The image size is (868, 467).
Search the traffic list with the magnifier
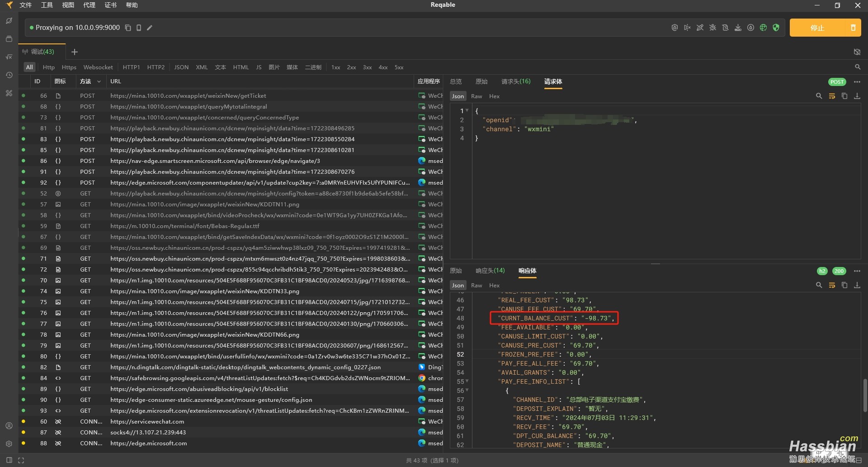(858, 67)
